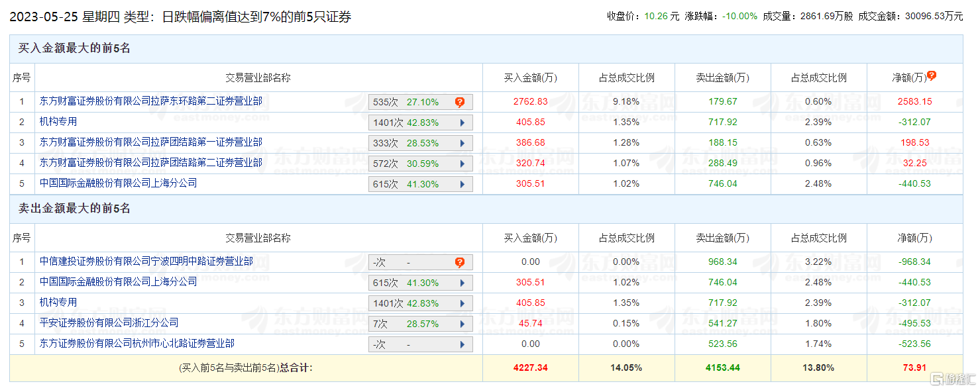Open 中信建投证券宁波四明中路证券营业部 link
This screenshot has width=980, height=390.
pyautogui.click(x=146, y=262)
